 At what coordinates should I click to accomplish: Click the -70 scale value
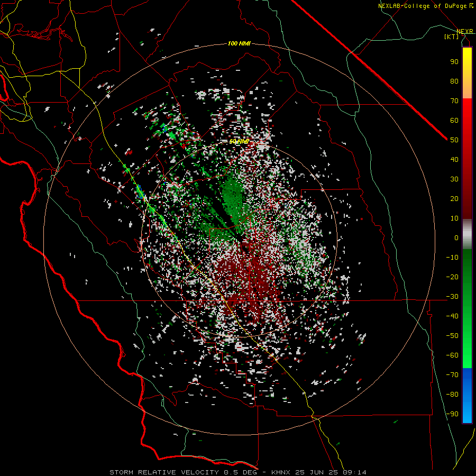(x=452, y=375)
